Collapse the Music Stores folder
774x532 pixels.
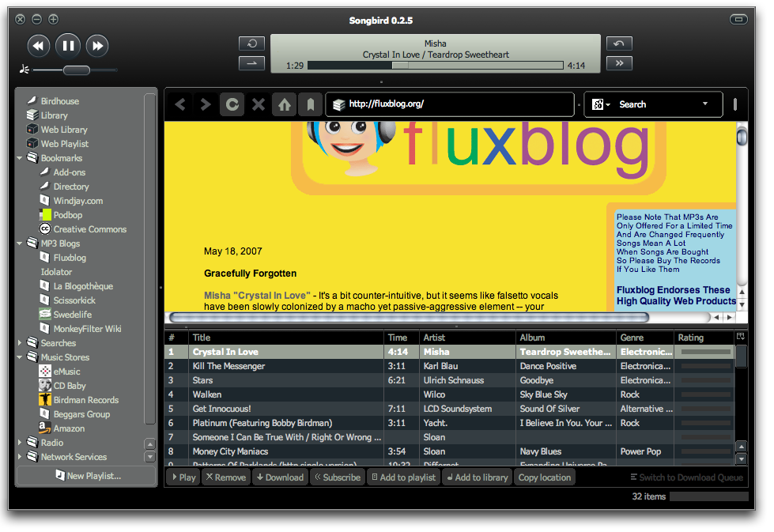(x=20, y=357)
